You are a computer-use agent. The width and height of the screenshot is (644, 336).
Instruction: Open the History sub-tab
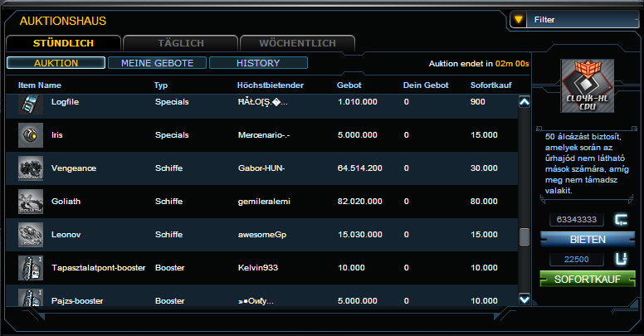click(x=258, y=63)
